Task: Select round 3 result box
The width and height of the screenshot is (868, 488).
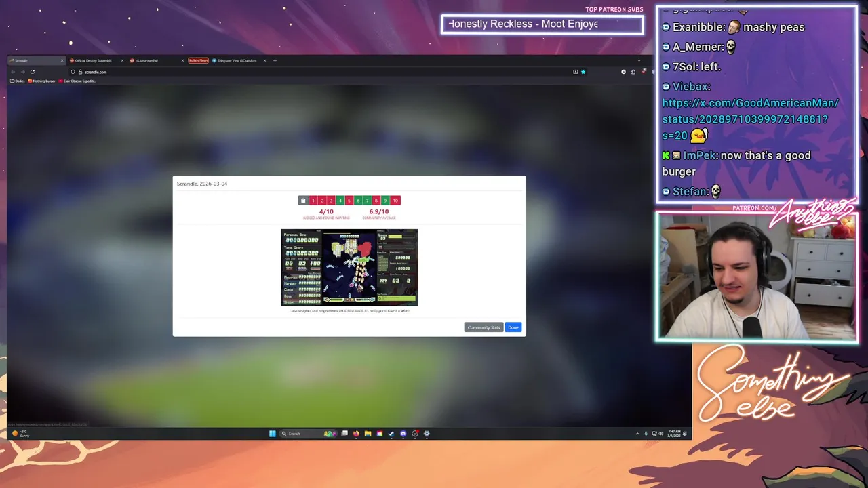Action: coord(331,200)
